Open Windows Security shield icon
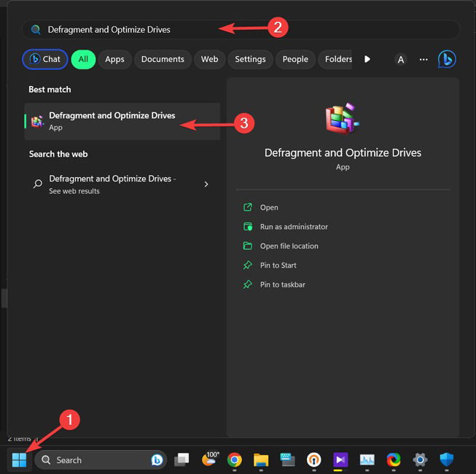This screenshot has width=476, height=474. pyautogui.click(x=447, y=459)
